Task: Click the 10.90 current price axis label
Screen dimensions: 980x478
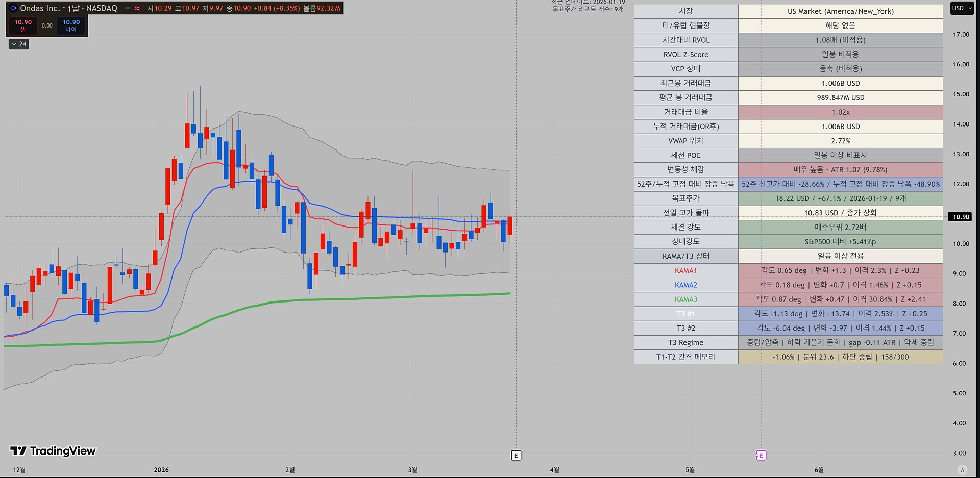Action: [961, 217]
